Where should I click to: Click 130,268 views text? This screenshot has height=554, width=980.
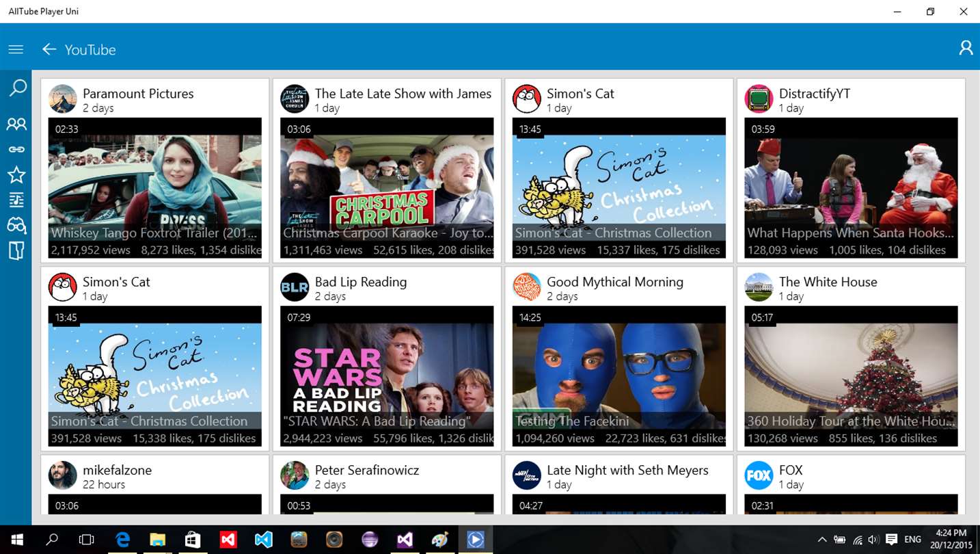click(x=782, y=438)
